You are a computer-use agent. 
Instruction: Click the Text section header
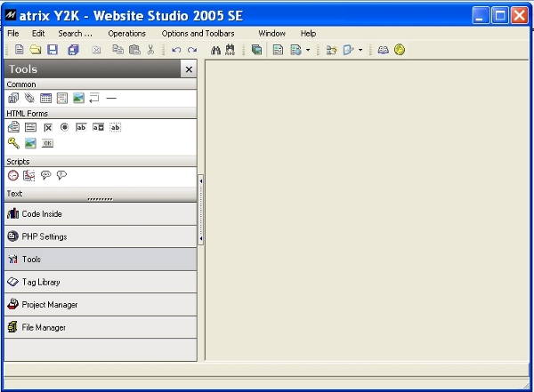pyautogui.click(x=101, y=194)
